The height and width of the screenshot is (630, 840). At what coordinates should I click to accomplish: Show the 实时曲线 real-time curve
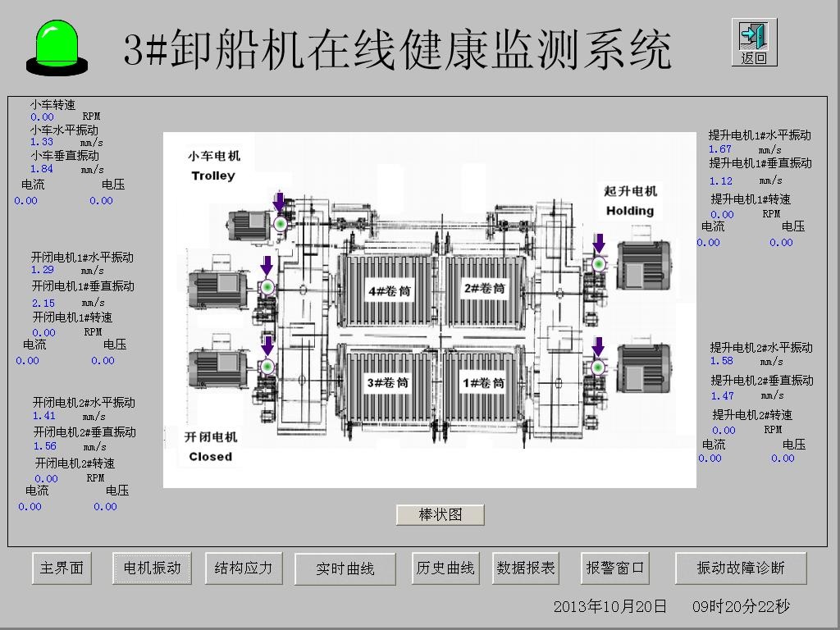(345, 568)
